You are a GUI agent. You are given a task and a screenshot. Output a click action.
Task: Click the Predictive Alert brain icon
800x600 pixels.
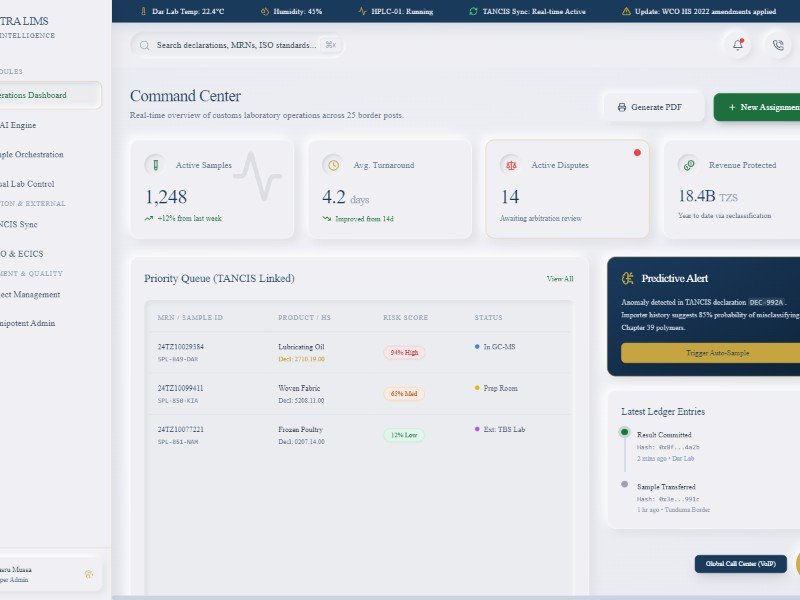[x=627, y=279]
